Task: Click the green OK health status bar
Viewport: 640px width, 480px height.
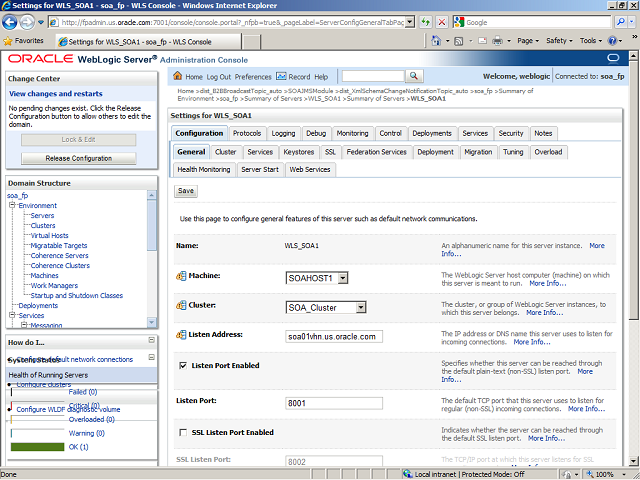Action: pyautogui.click(x=37, y=447)
